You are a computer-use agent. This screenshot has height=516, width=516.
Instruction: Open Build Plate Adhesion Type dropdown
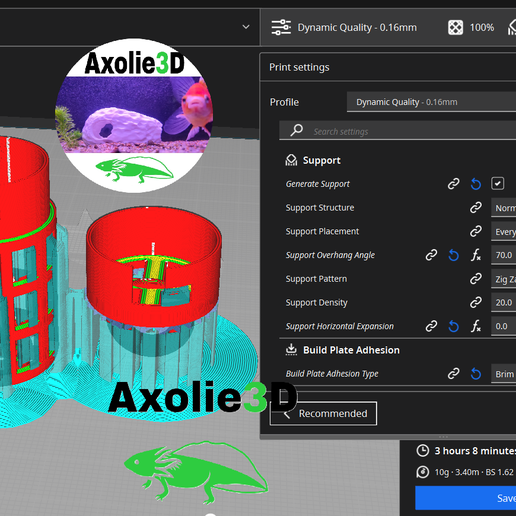tap(503, 374)
